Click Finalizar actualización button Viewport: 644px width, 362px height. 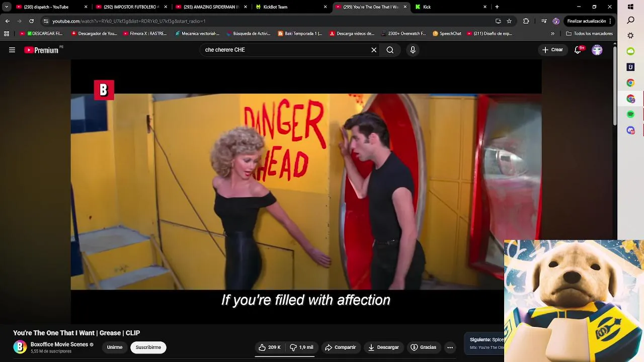[x=589, y=21]
